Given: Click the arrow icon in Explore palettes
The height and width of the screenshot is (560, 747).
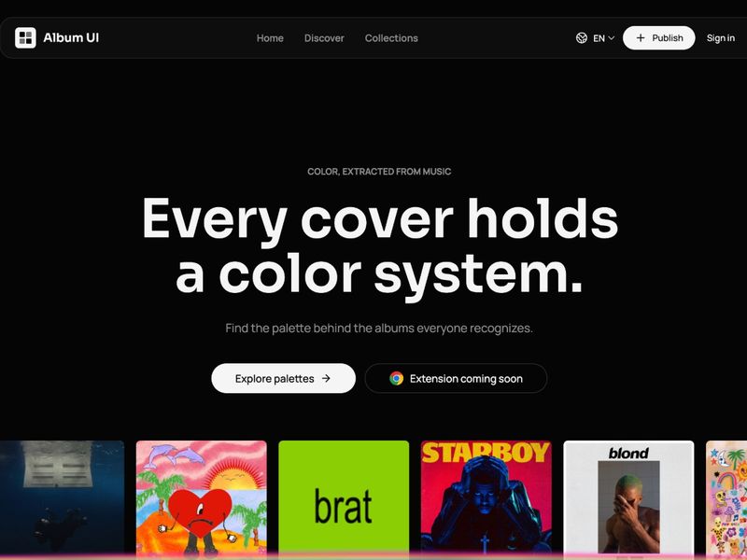Looking at the screenshot, I should tap(326, 379).
